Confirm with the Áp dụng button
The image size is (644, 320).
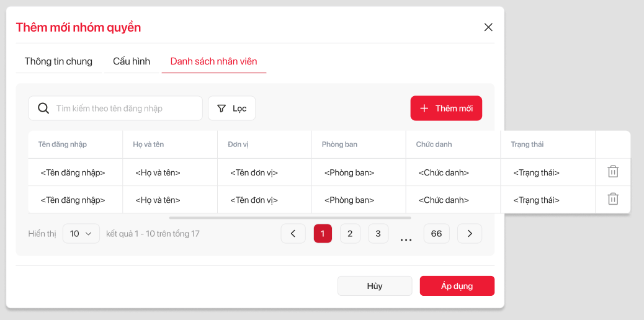coord(457,286)
